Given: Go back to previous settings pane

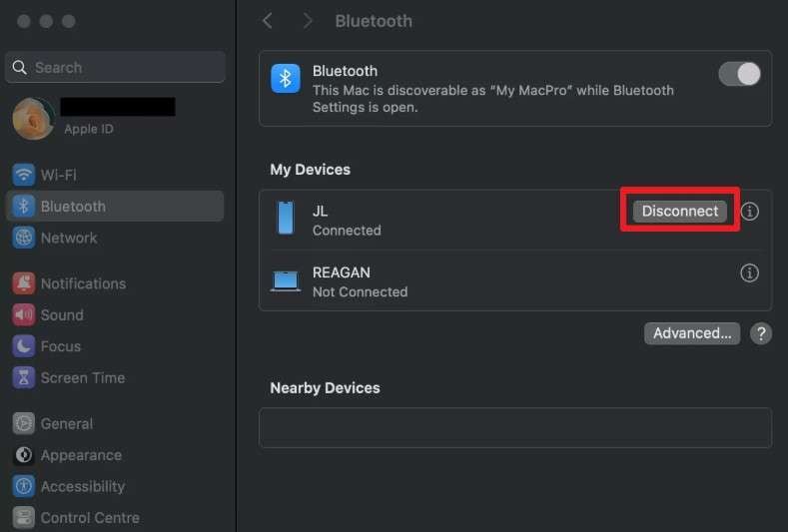Looking at the screenshot, I should pos(268,21).
